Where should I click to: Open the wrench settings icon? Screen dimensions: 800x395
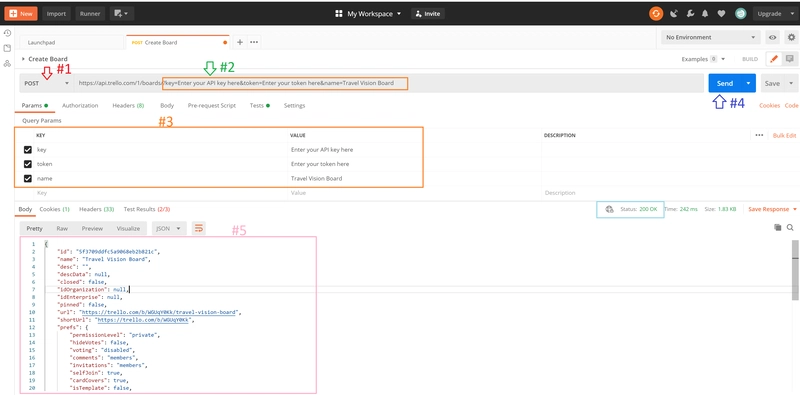(690, 14)
